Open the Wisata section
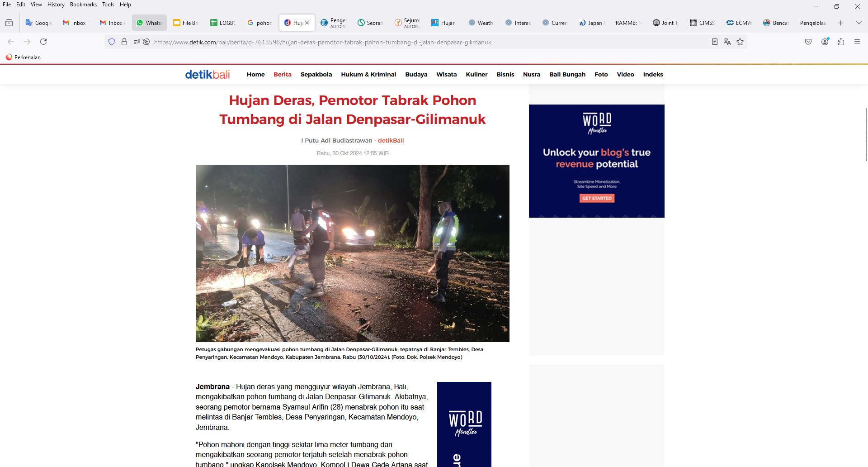868x467 pixels. [447, 74]
